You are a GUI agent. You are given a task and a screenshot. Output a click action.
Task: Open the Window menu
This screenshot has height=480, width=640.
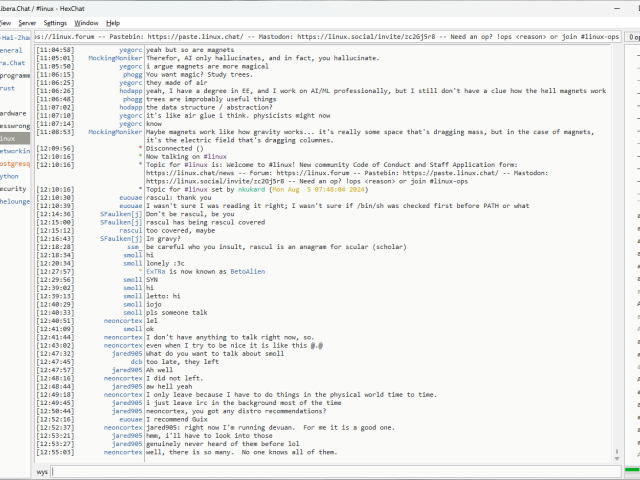(x=87, y=22)
